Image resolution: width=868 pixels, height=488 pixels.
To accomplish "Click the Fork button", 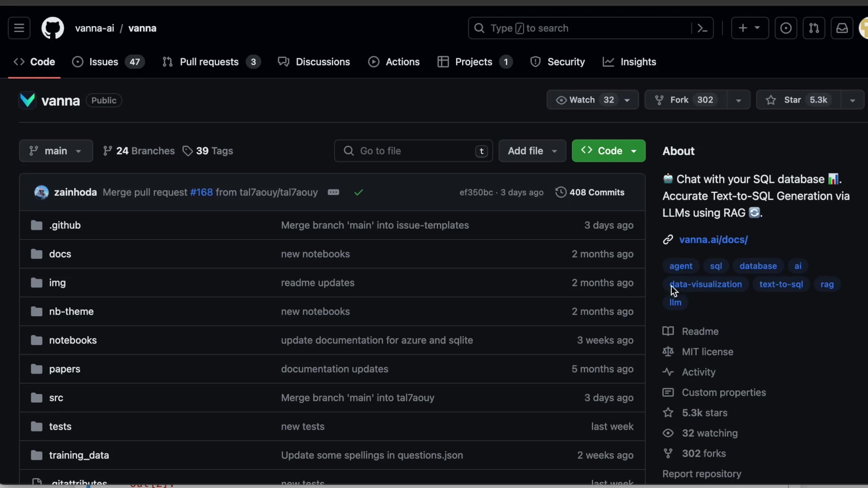I will (x=686, y=100).
